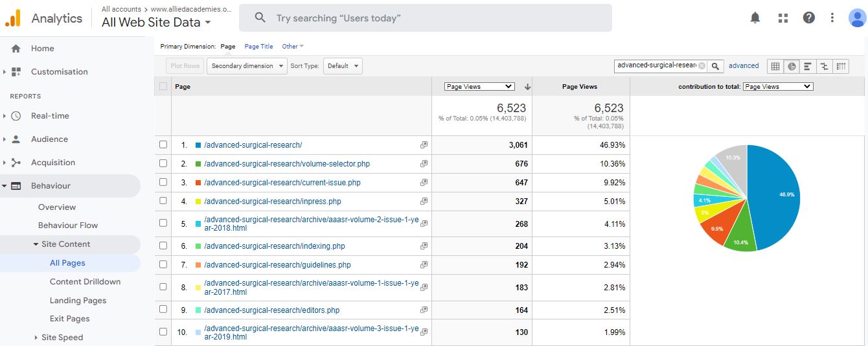
Task: Switch to data table view icon
Action: point(775,66)
